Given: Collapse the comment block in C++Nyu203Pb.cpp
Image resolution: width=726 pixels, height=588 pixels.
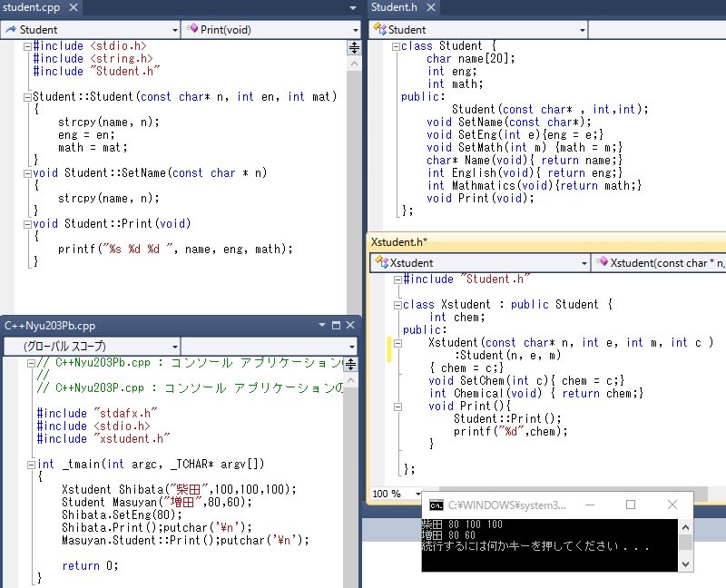Looking at the screenshot, I should tap(31, 364).
